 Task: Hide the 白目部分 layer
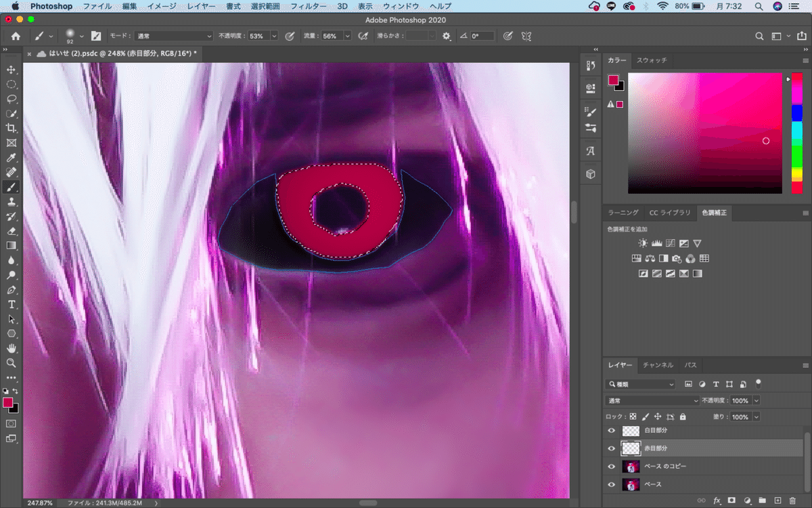coord(612,431)
